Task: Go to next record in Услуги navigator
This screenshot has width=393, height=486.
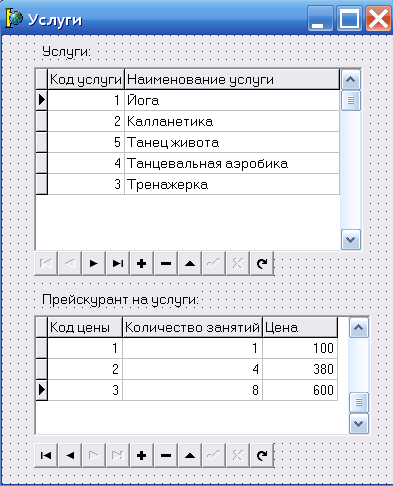Action: click(94, 263)
